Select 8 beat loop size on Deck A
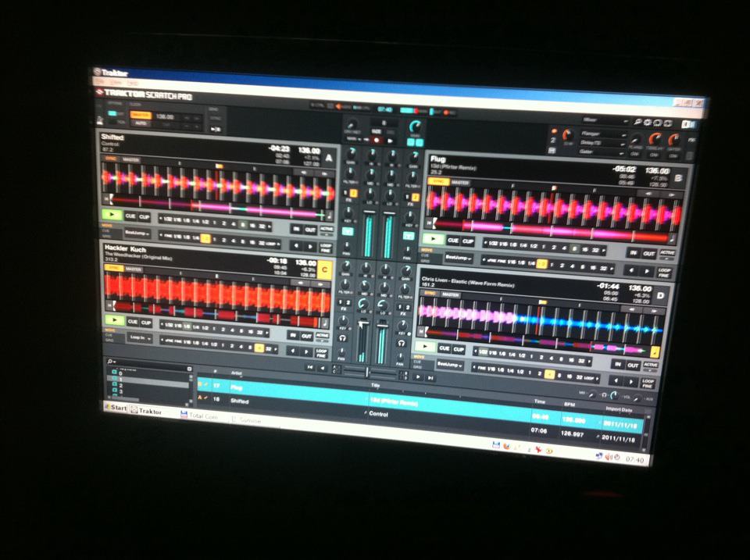The image size is (750, 560). (243, 225)
